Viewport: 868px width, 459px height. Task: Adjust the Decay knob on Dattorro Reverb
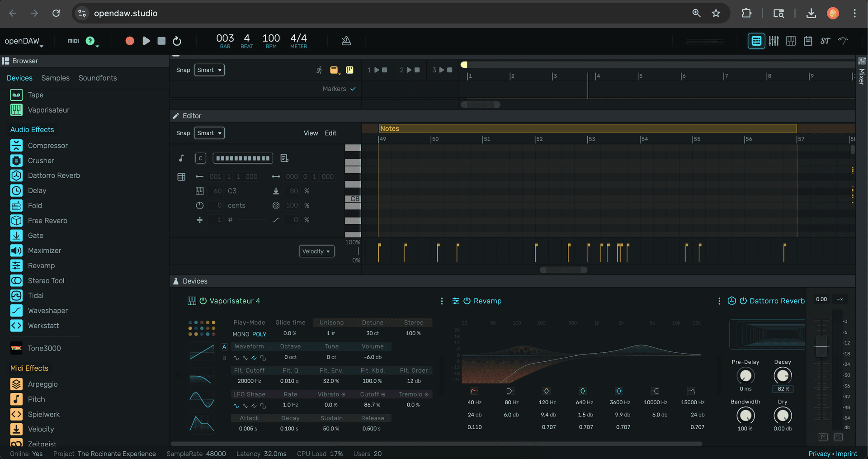coord(783,376)
